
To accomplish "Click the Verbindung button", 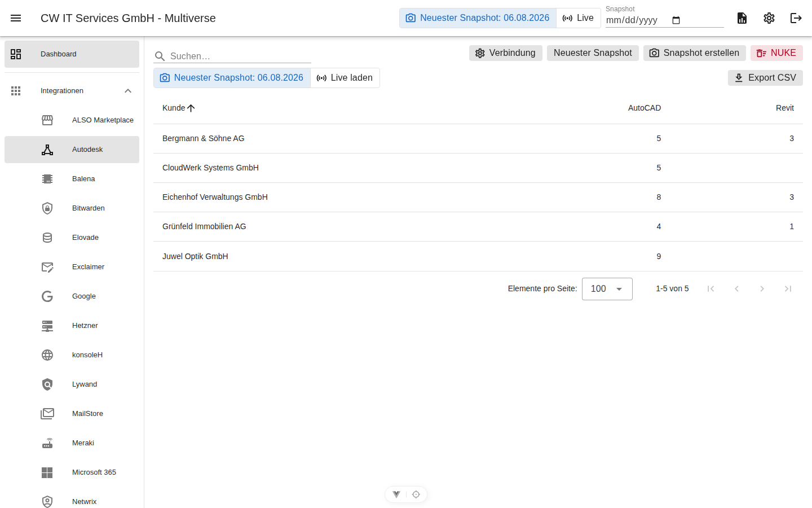I will (x=506, y=53).
